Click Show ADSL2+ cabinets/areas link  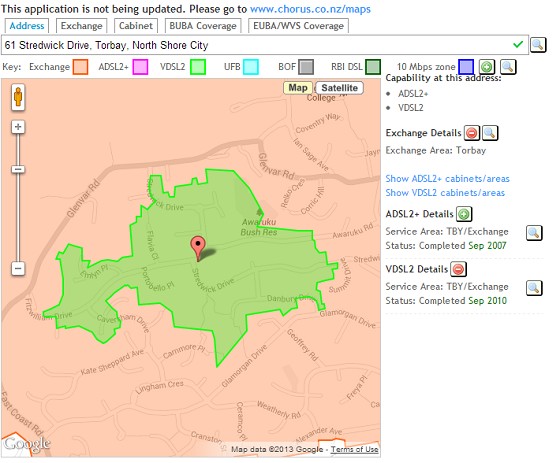pos(448,179)
